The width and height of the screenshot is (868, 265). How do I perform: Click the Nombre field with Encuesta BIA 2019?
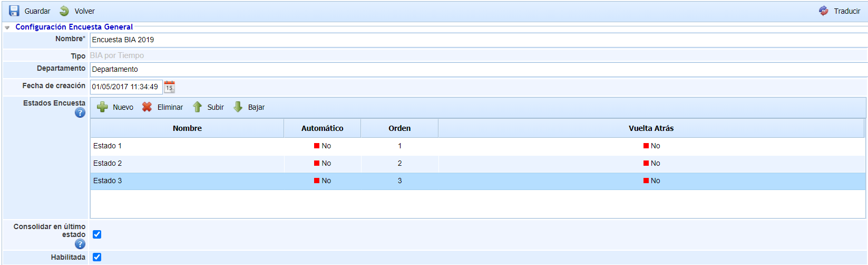click(x=474, y=40)
